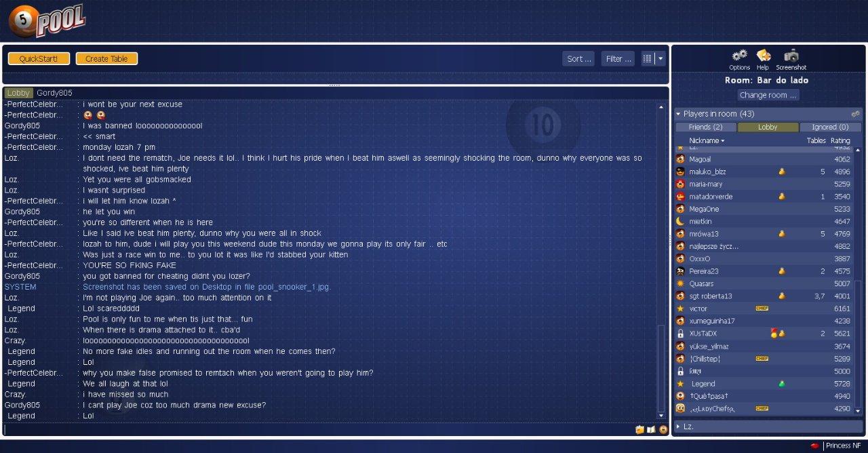Image resolution: width=868 pixels, height=453 pixels.
Task: Select the Gordy805 chat tab
Action: 54,93
